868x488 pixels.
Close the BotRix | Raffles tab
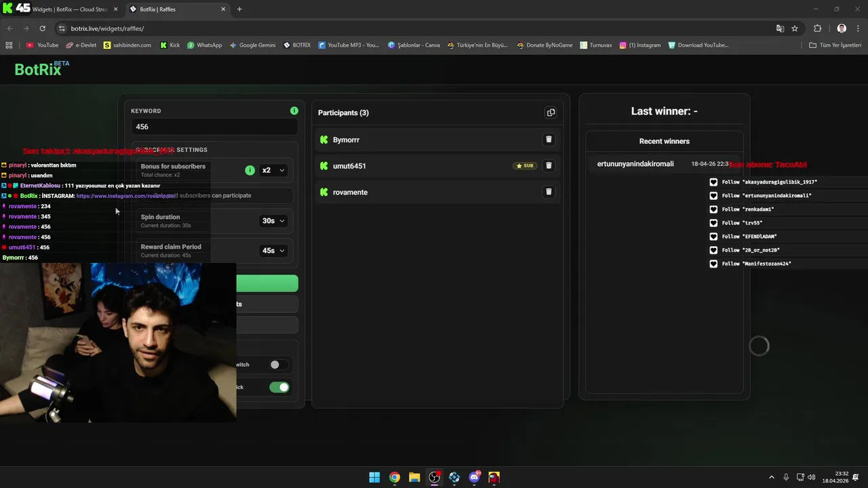coord(223,9)
